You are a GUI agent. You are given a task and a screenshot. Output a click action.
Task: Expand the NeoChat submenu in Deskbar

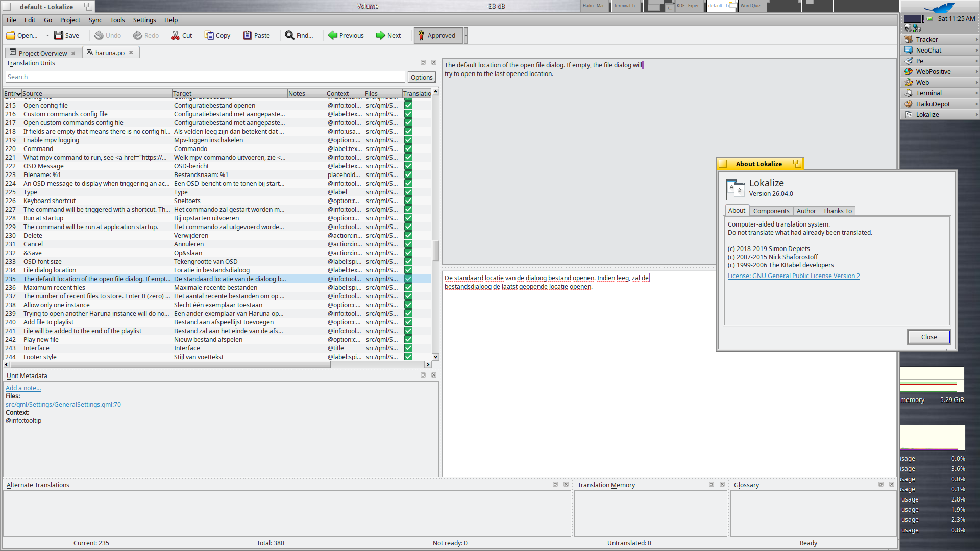(x=976, y=51)
